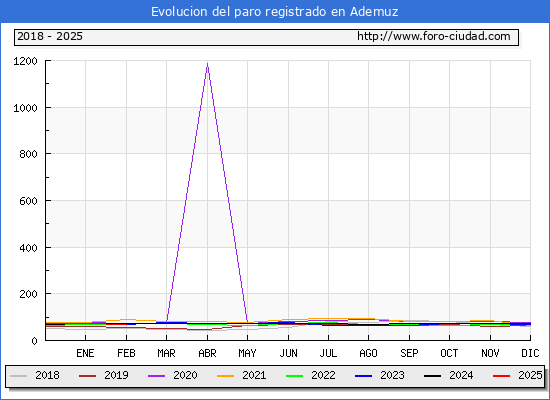
Task: Click the ENE month axis label
Action: pos(85,353)
